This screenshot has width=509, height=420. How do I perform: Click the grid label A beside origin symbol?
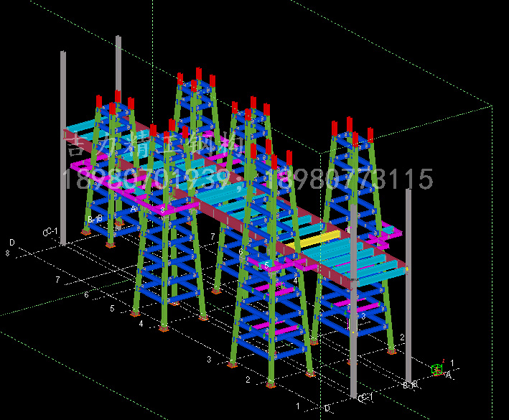449,375
